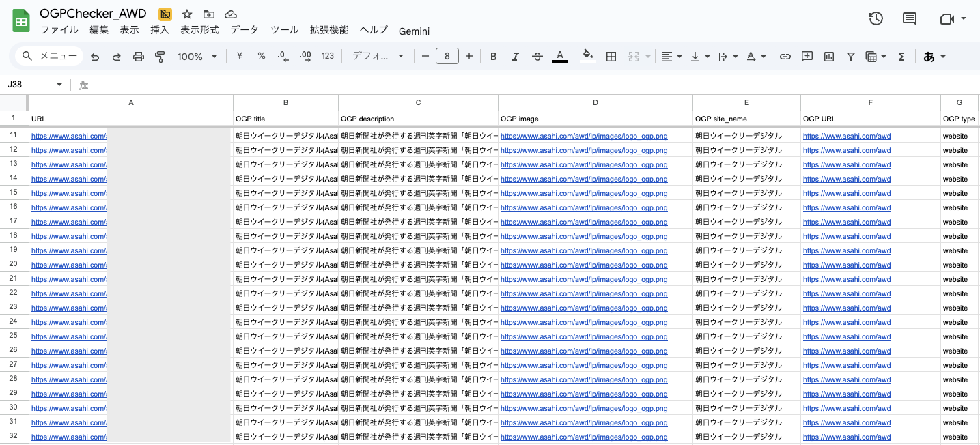Open the comments panel icon
Image resolution: width=980 pixels, height=445 pixels.
pyautogui.click(x=910, y=19)
